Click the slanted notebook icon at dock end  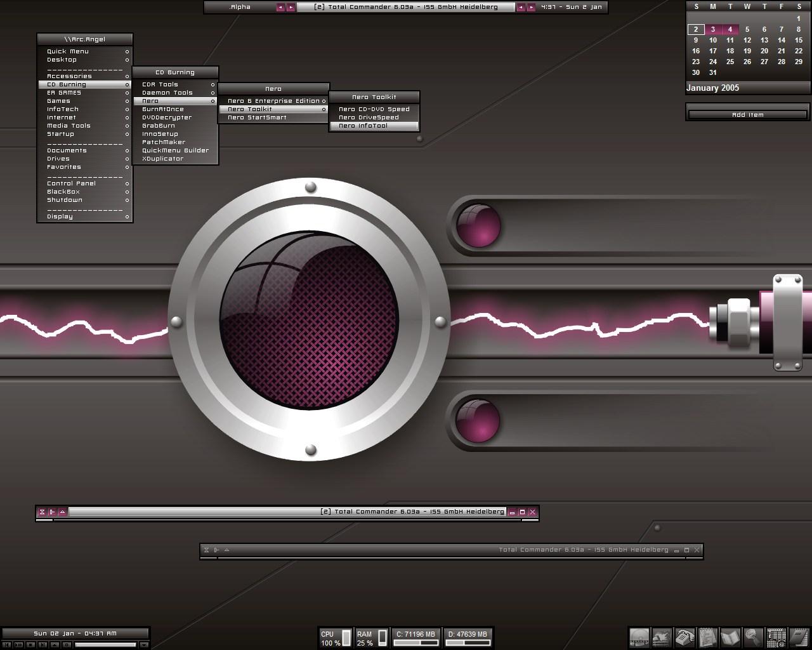point(797,637)
